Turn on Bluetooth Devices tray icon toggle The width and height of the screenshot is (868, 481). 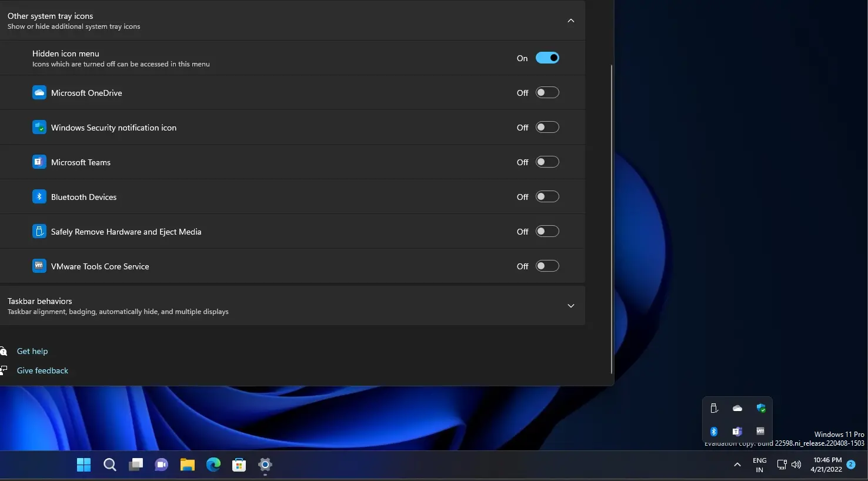pos(547,196)
